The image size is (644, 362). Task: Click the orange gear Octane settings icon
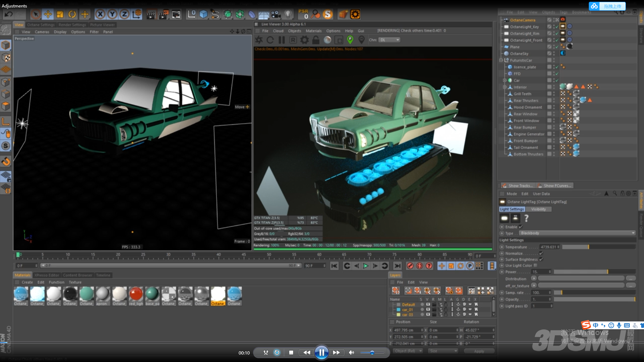tap(355, 14)
